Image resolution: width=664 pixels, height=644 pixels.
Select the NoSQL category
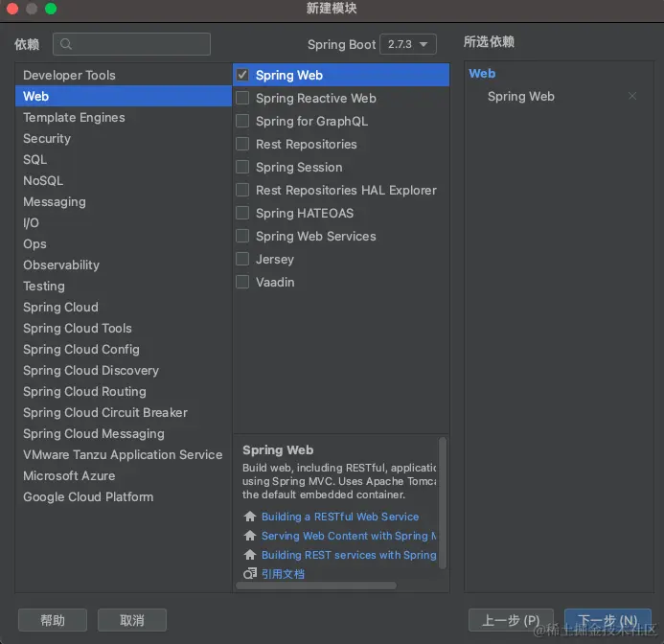point(124,181)
